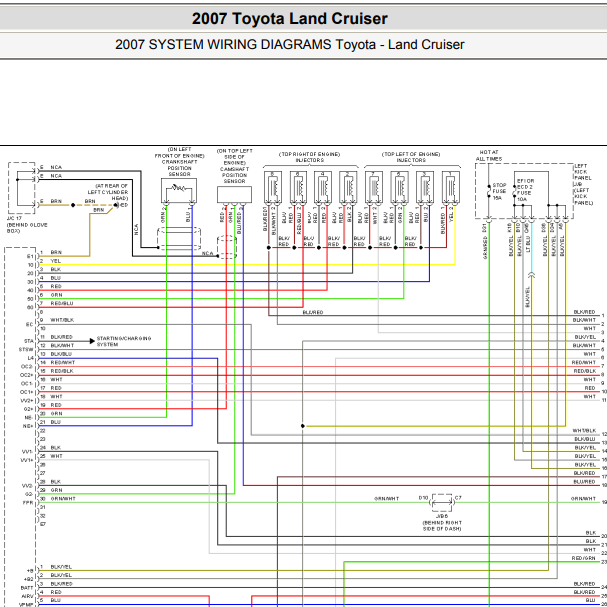Click the CAMSHAFT POSITION SENSOR label
The width and height of the screenshot is (607, 607).
click(234, 175)
